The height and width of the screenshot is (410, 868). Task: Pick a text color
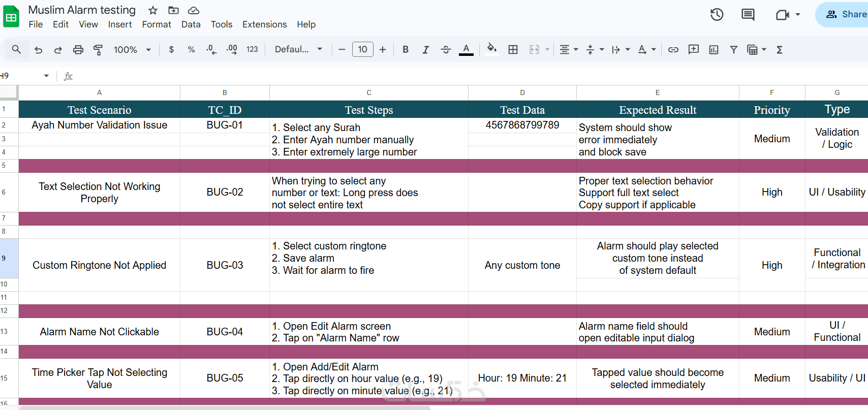pos(466,49)
